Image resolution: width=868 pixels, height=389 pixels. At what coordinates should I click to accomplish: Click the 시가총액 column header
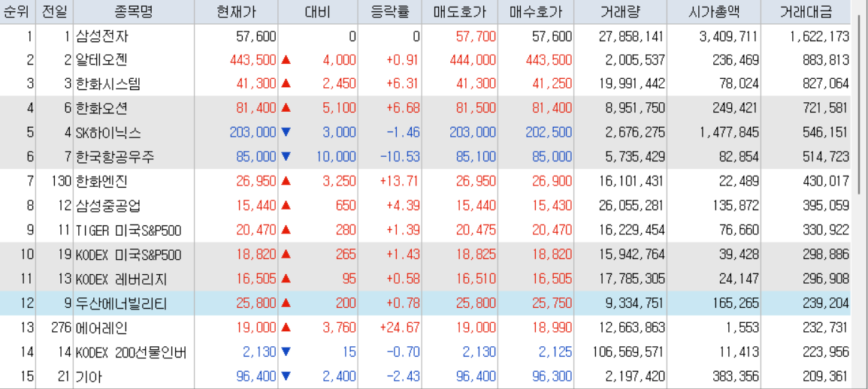[x=713, y=12]
